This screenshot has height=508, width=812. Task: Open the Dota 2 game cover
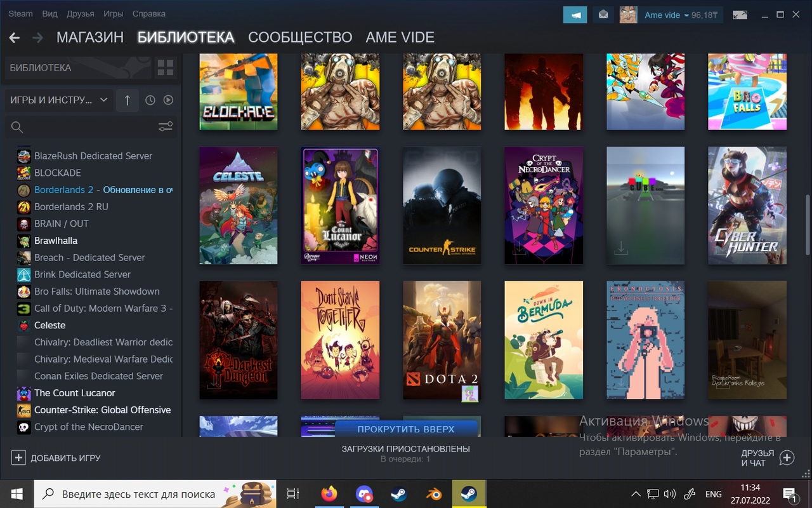442,340
